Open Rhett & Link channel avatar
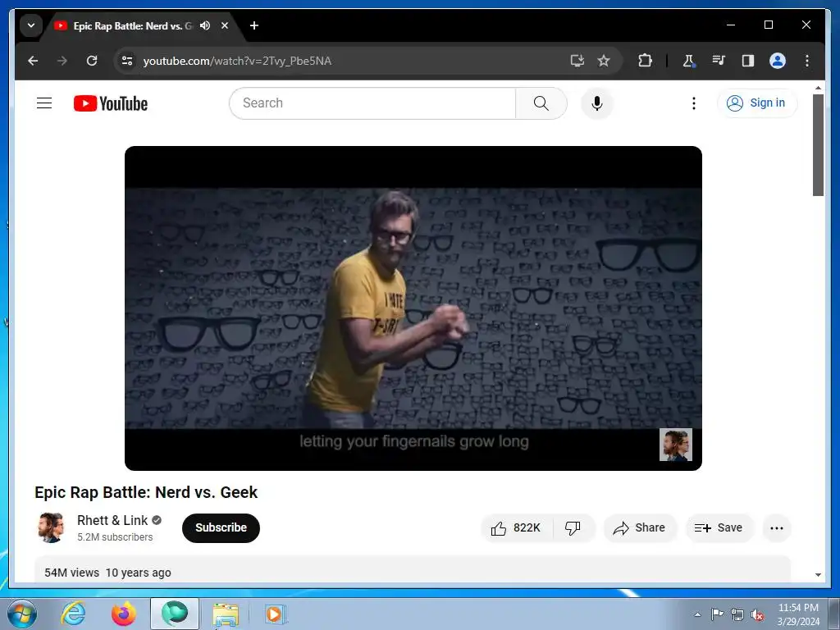The image size is (840, 630). (51, 527)
